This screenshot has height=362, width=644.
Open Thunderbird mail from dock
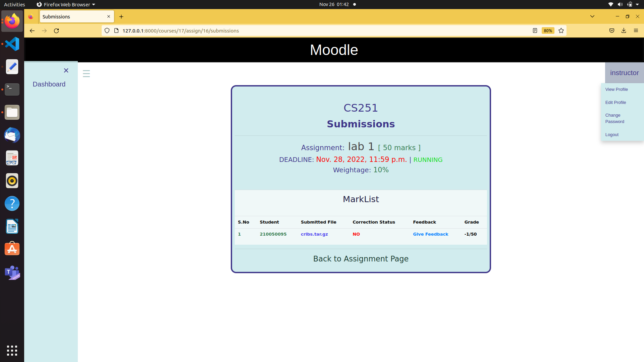[12, 135]
